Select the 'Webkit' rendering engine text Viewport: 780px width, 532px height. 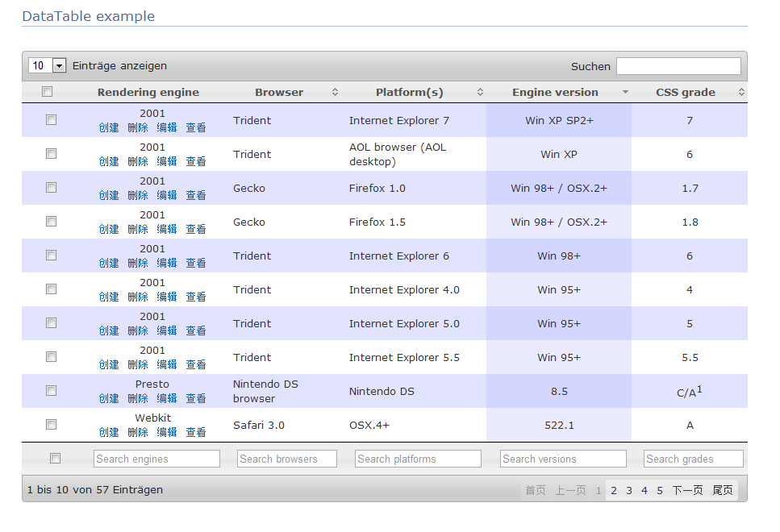152,418
